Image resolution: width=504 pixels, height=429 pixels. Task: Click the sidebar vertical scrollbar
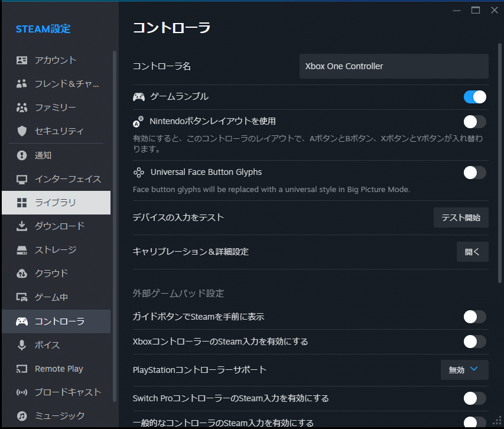[x=115, y=226]
